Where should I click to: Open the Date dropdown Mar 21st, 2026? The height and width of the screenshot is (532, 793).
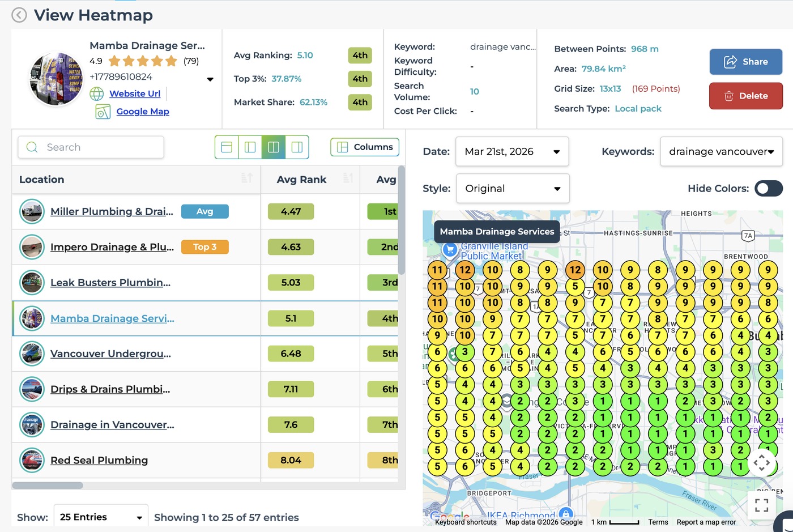tap(512, 151)
